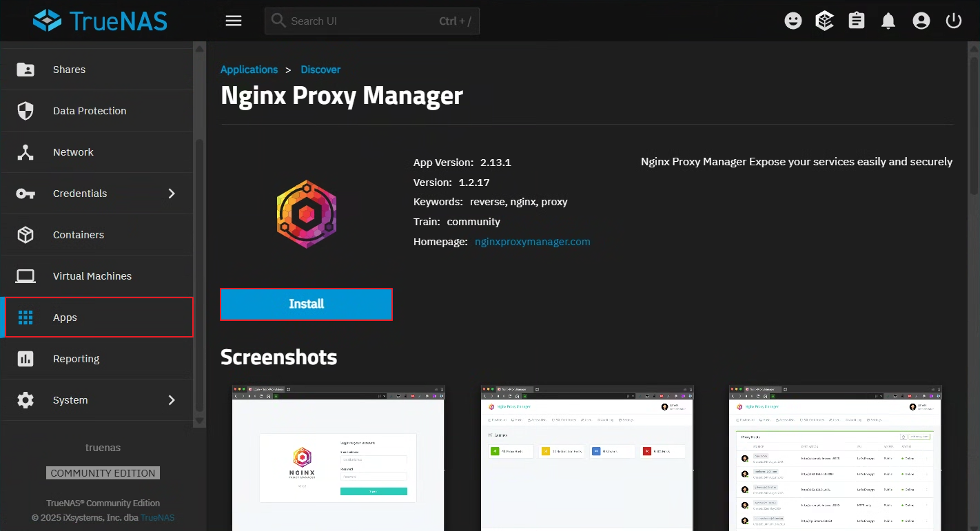980x531 pixels.
Task: Click the System gear icon
Action: (25, 400)
